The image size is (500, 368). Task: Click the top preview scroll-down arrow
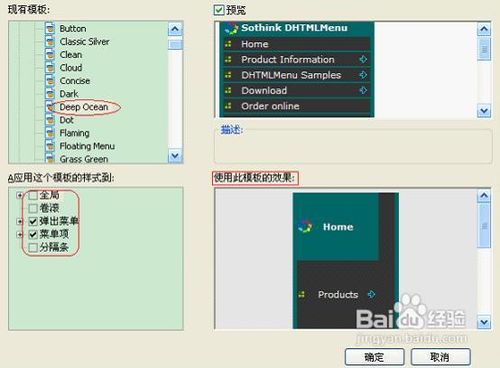pyautogui.click(x=484, y=110)
